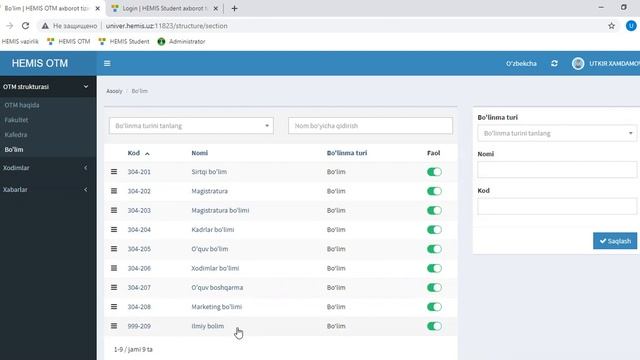Select Bo'lim in sidebar
Image resolution: width=640 pixels, height=360 pixels.
click(14, 149)
